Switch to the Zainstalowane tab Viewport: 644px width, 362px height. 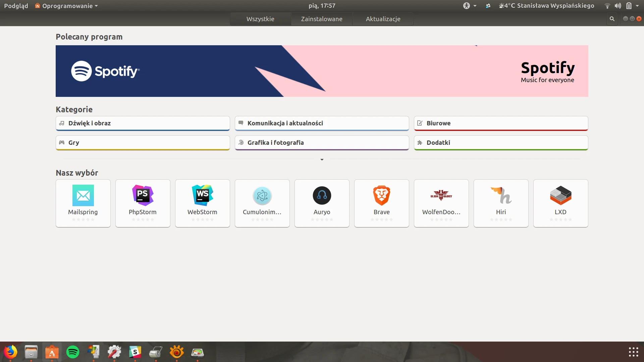click(322, 19)
